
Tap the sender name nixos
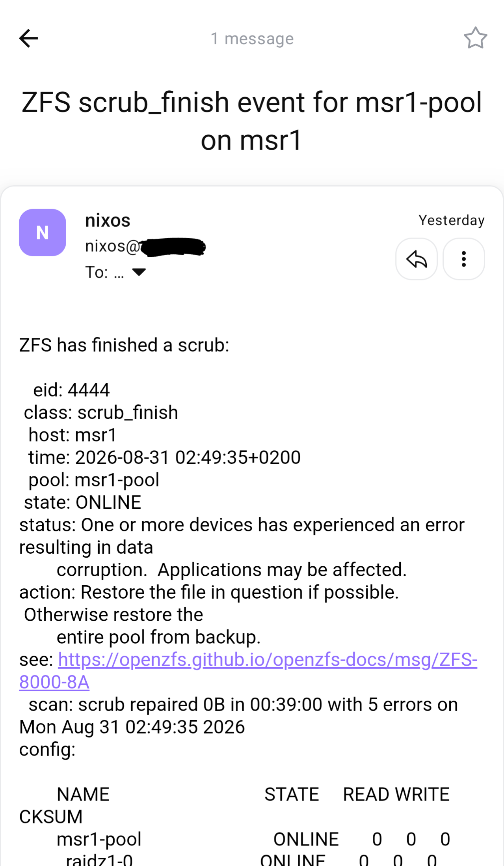tap(108, 220)
